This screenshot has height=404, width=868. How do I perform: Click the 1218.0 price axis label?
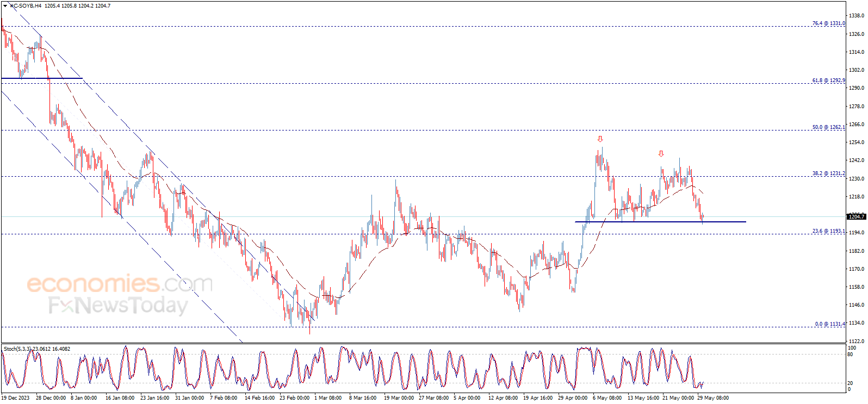857,197
